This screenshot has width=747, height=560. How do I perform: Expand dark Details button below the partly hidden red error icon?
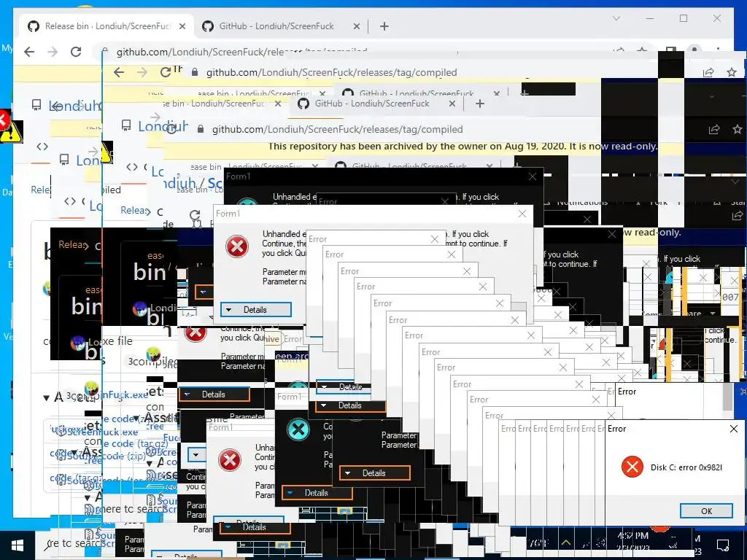(x=214, y=394)
